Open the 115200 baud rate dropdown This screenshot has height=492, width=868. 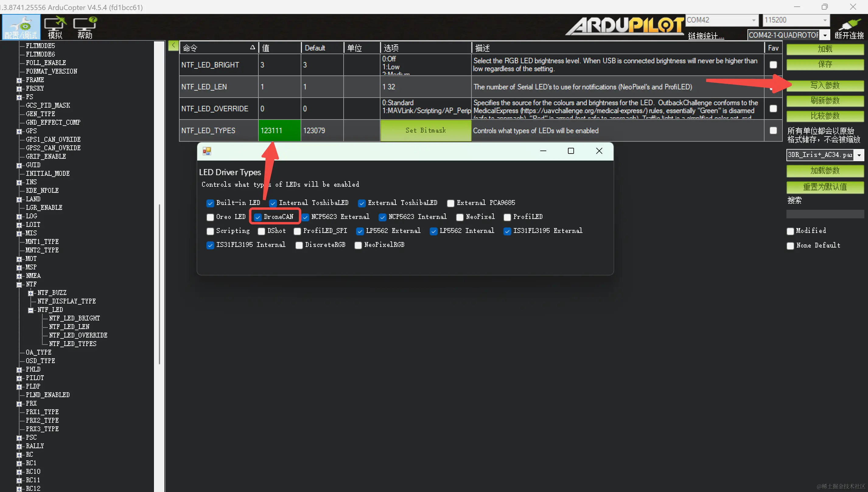tap(825, 20)
